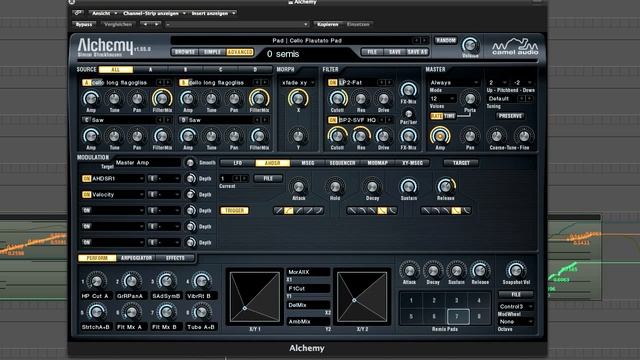
Task: Click the AHDSR Hold knob
Action: pos(335,187)
